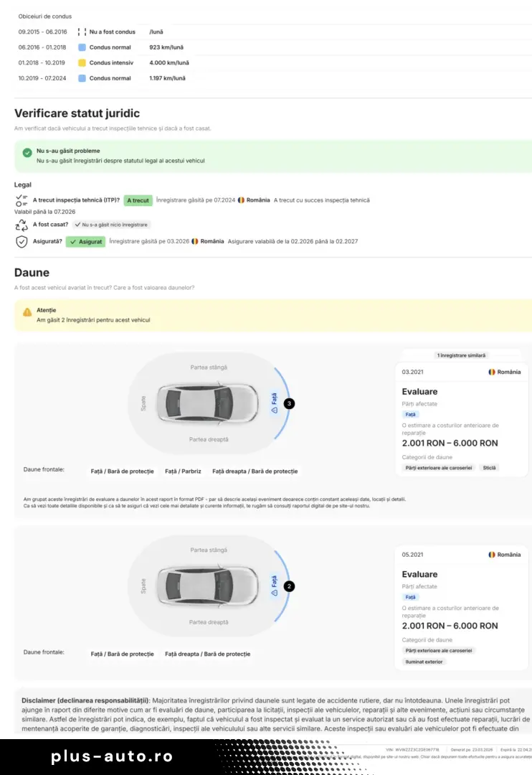Click the yellow 'Condus intensiv' color swatch
The width and height of the screenshot is (532, 775).
point(82,62)
